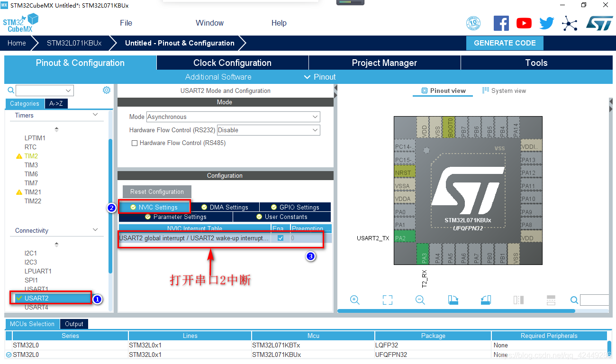Viewport: 616px width, 364px height.
Task: Click the ST logo
Action: point(599,23)
